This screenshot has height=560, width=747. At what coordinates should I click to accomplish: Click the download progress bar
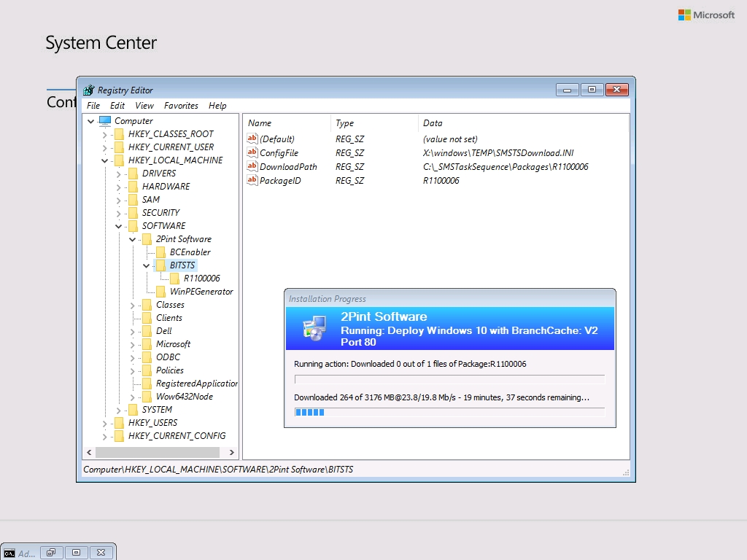449,412
